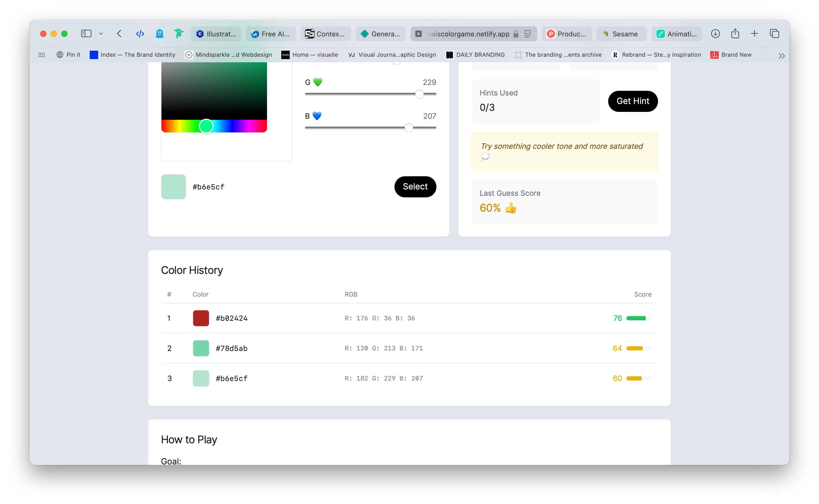
Task: Open the Home — visuelle bookmark
Action: pos(309,55)
